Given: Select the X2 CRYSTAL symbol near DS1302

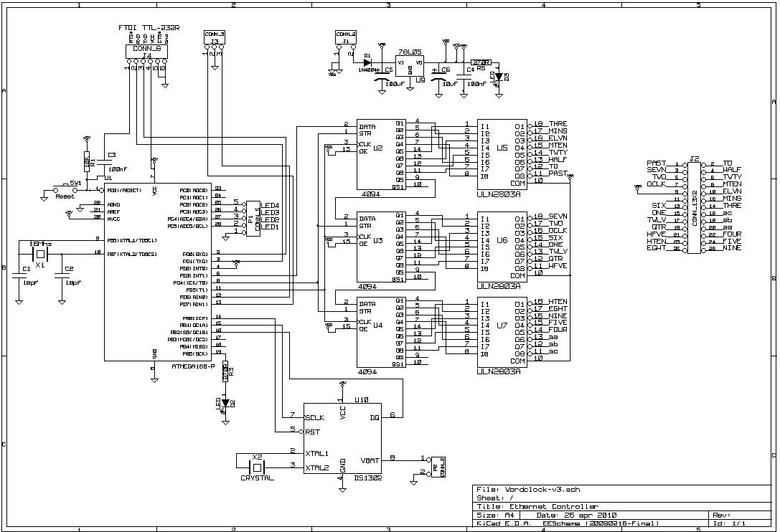Looking at the screenshot, I should (257, 466).
